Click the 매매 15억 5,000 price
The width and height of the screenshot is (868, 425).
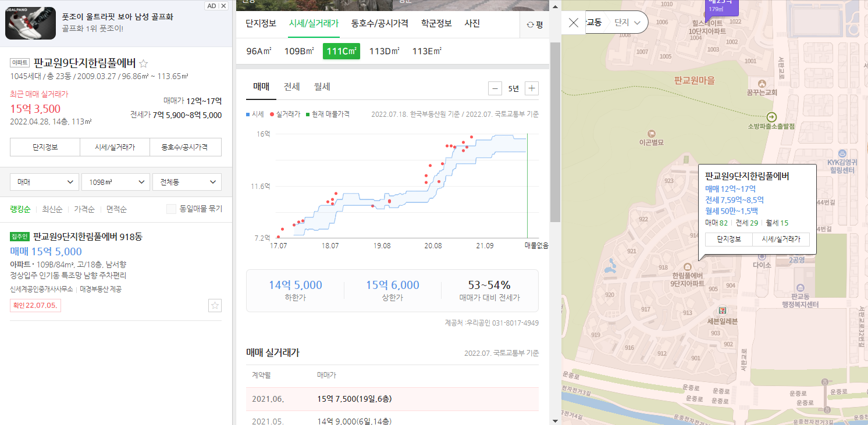click(46, 251)
